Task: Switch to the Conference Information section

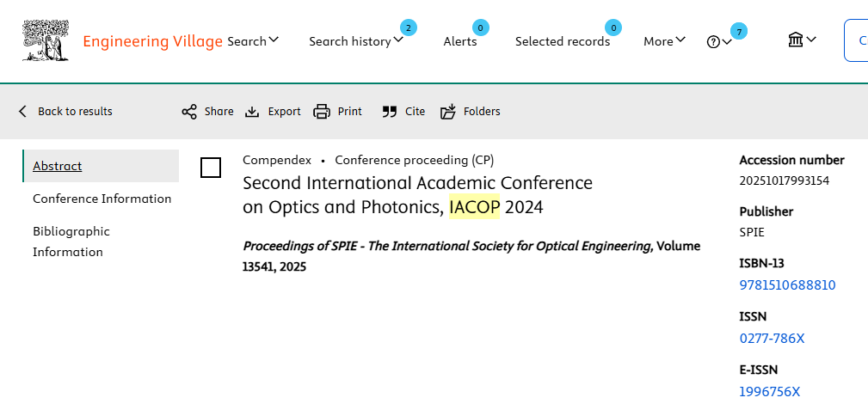Action: (x=102, y=199)
